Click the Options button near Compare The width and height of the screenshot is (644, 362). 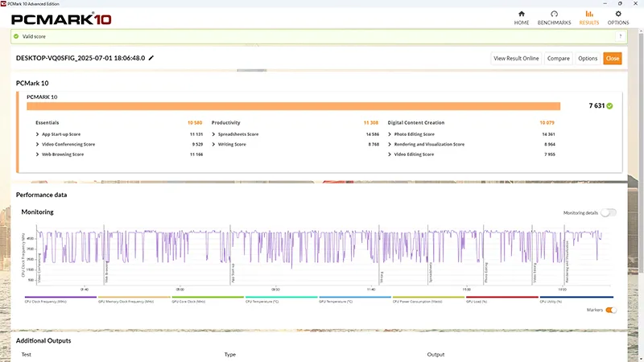point(588,58)
